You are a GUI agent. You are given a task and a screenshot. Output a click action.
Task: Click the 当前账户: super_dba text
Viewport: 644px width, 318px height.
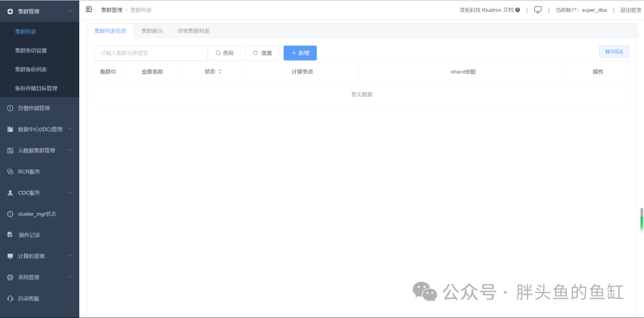tap(581, 10)
